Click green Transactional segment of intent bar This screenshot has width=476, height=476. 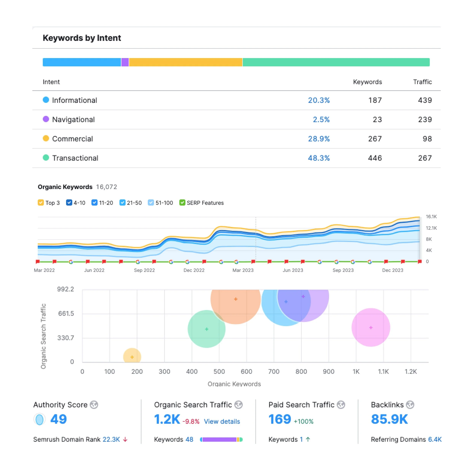pyautogui.click(x=336, y=62)
